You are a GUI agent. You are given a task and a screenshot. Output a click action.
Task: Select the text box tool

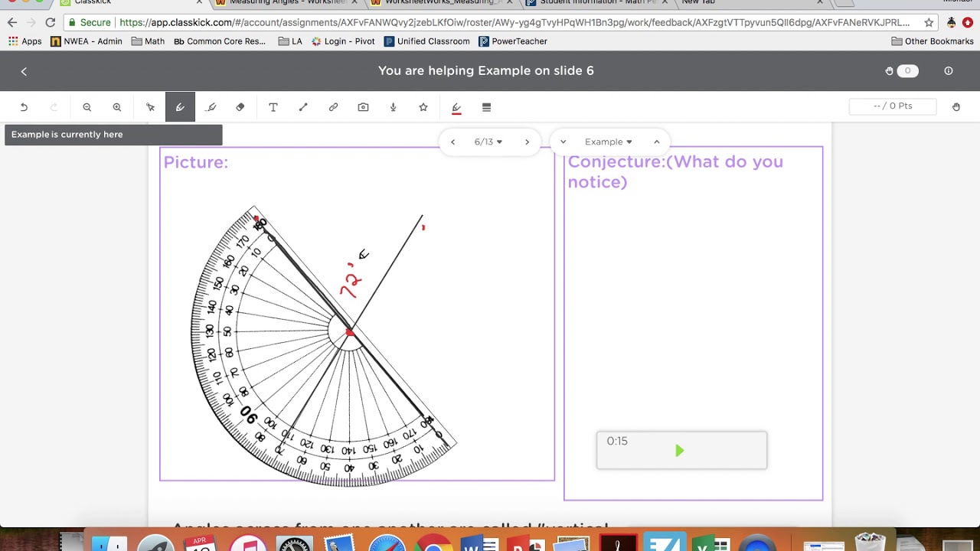click(x=273, y=107)
